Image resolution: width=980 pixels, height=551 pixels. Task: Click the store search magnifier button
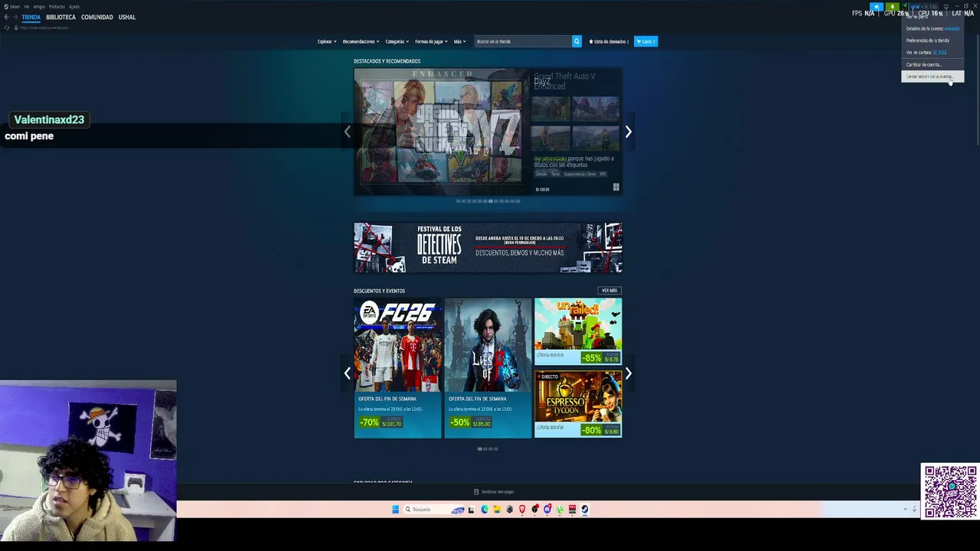(577, 41)
